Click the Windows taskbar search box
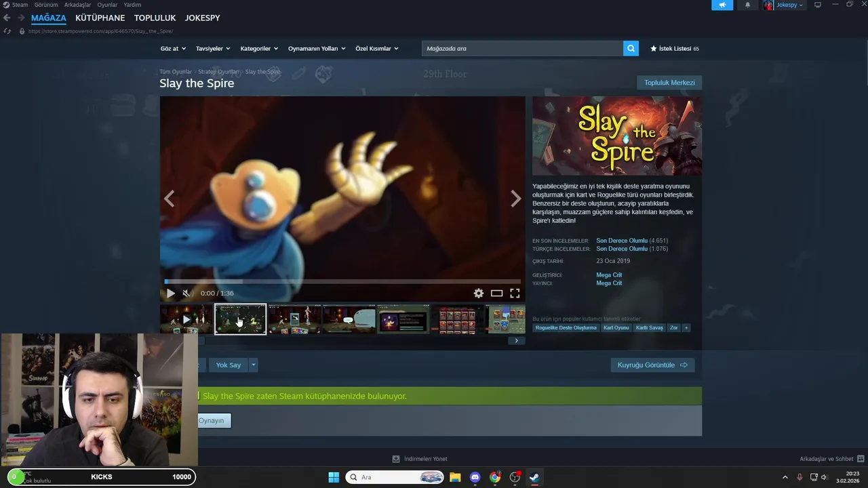Screen dimensions: 868x488 coord(396,477)
